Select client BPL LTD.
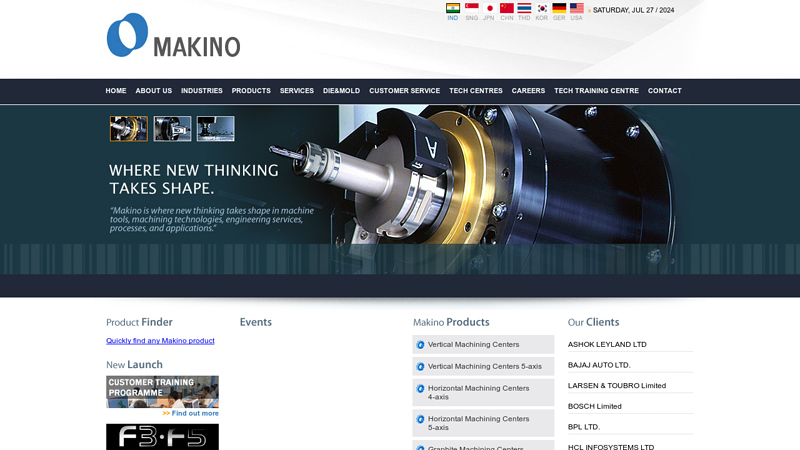 (x=584, y=427)
